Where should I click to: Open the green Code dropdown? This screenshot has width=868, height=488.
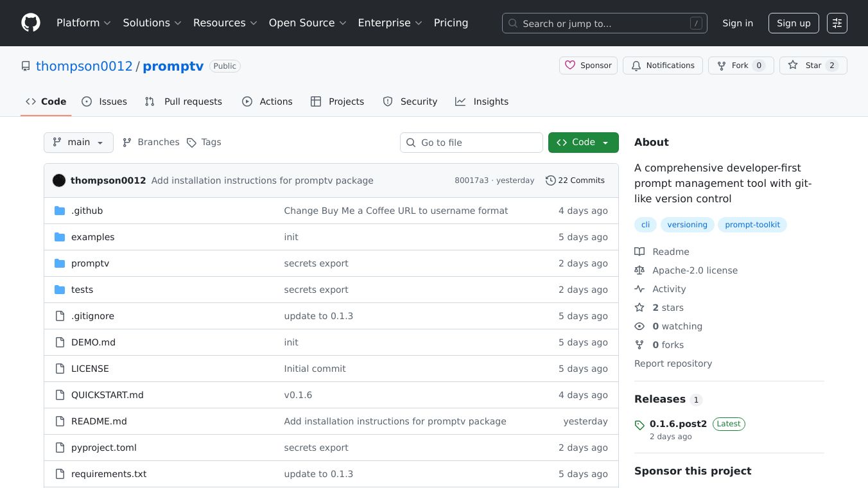point(583,143)
